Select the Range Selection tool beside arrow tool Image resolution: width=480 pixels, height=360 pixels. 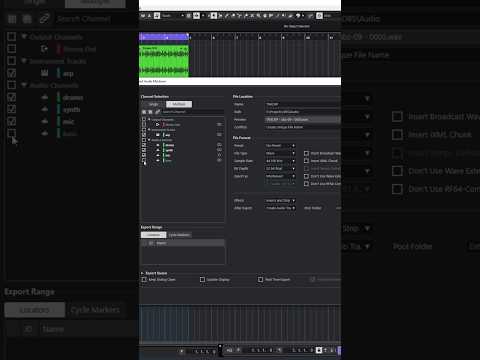click(x=220, y=15)
